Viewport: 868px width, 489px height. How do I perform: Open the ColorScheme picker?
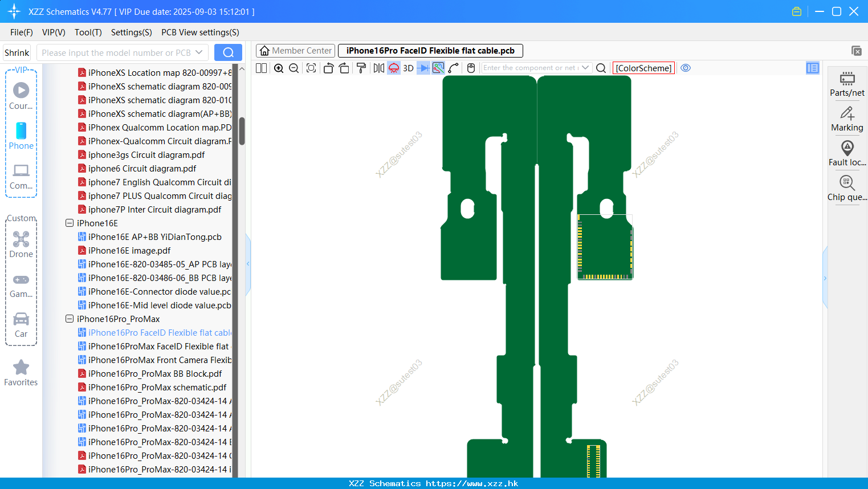pyautogui.click(x=643, y=68)
